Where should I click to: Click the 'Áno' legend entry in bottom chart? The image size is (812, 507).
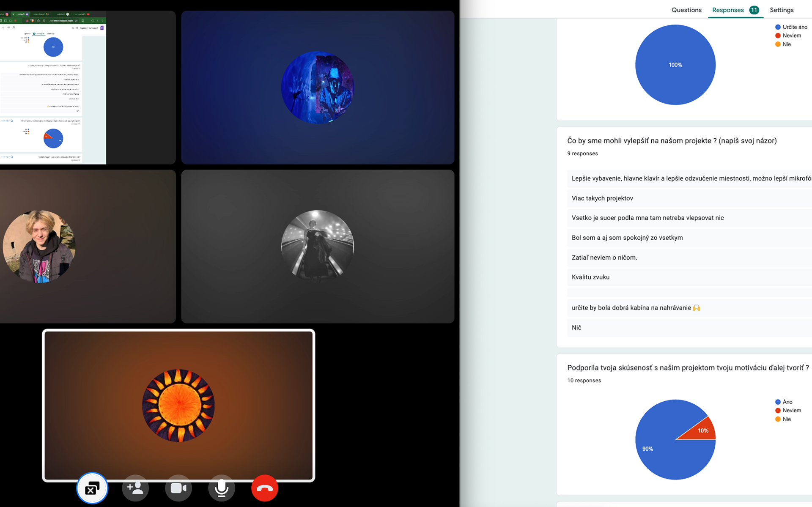pyautogui.click(x=784, y=402)
